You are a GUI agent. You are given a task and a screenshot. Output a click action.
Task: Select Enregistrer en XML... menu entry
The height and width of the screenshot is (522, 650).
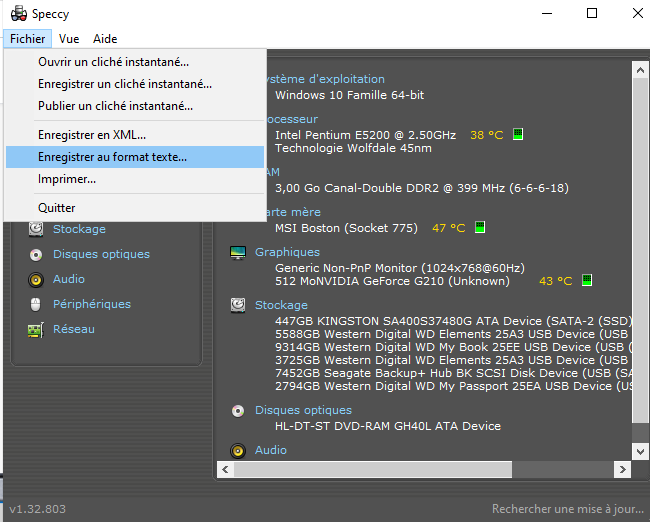click(x=135, y=135)
